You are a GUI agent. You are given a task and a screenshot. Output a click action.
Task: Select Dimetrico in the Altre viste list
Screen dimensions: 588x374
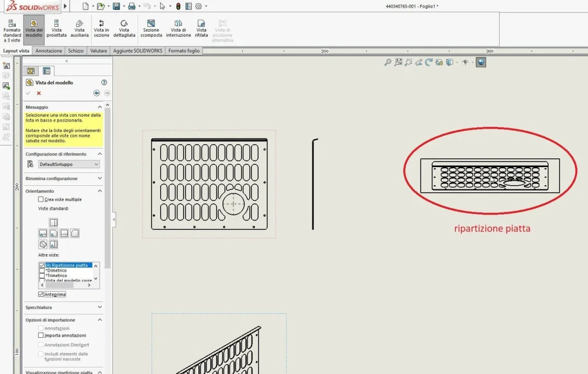coord(57,271)
